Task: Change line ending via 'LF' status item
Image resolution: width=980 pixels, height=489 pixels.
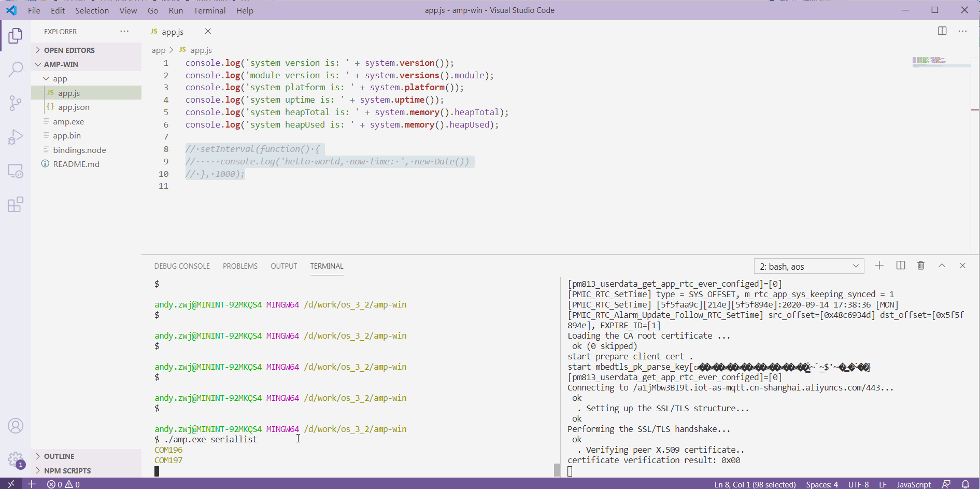Action: tap(883, 484)
